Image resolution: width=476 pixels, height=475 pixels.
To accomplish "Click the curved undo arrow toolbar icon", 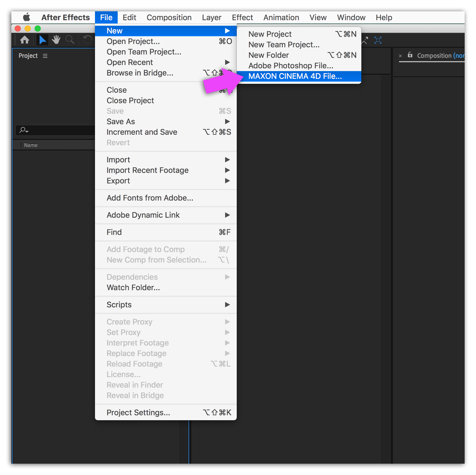I will tap(88, 40).
